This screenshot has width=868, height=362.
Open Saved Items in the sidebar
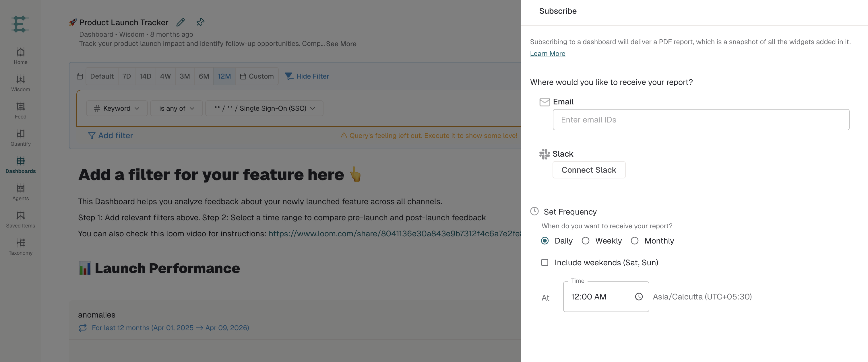pyautogui.click(x=21, y=219)
